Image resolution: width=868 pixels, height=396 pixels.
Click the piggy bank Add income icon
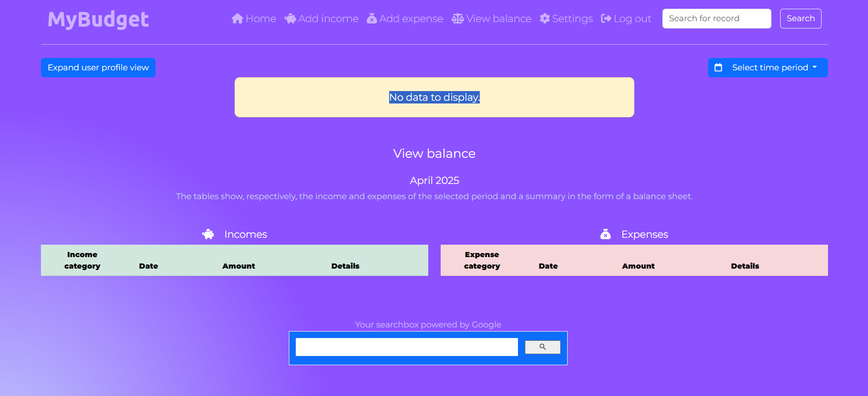click(x=290, y=18)
